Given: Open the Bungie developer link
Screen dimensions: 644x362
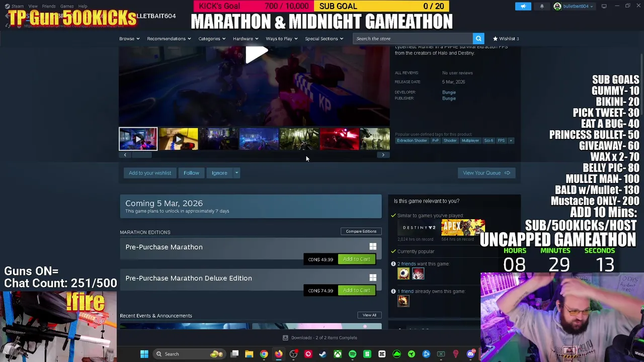Looking at the screenshot, I should (x=449, y=93).
